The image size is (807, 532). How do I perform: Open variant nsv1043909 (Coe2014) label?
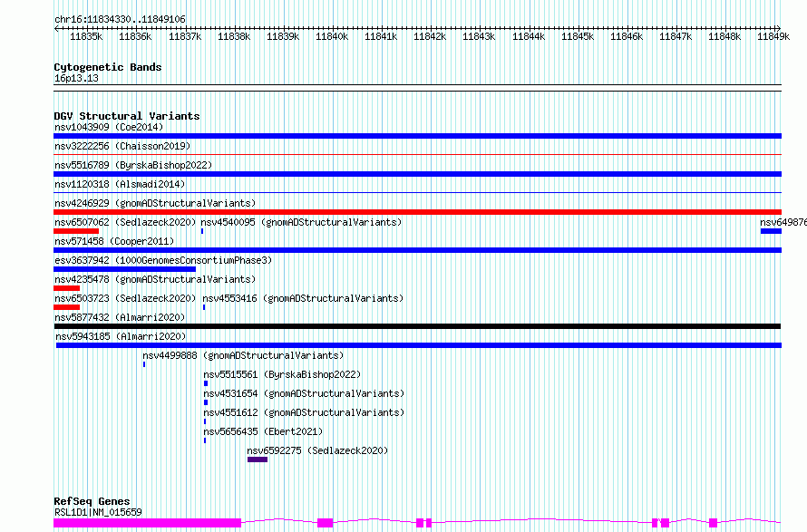click(x=109, y=127)
